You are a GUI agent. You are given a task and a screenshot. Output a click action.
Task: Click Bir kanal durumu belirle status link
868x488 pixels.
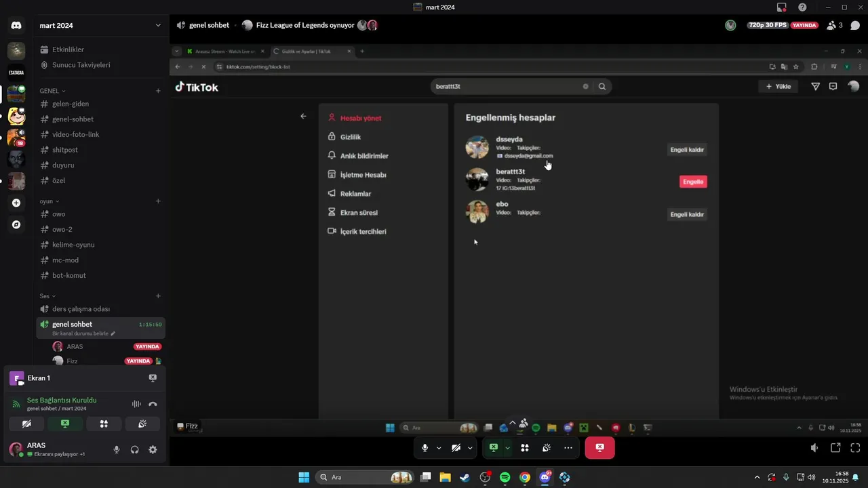tap(83, 333)
